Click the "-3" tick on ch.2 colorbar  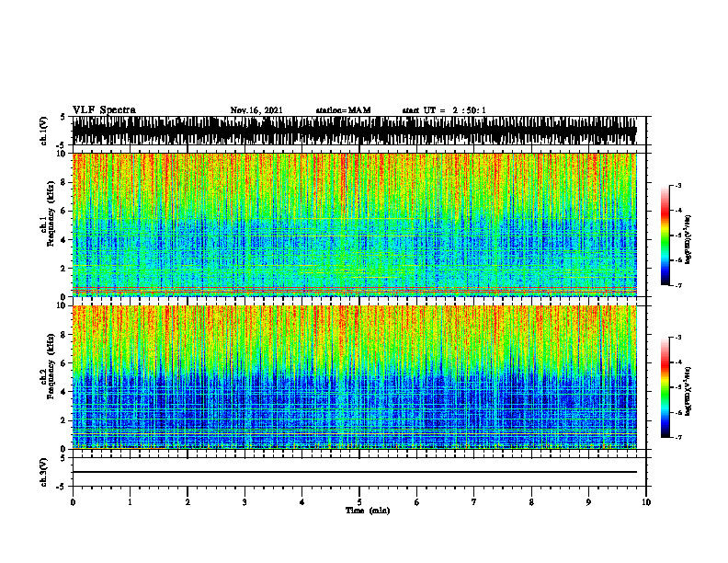678,338
